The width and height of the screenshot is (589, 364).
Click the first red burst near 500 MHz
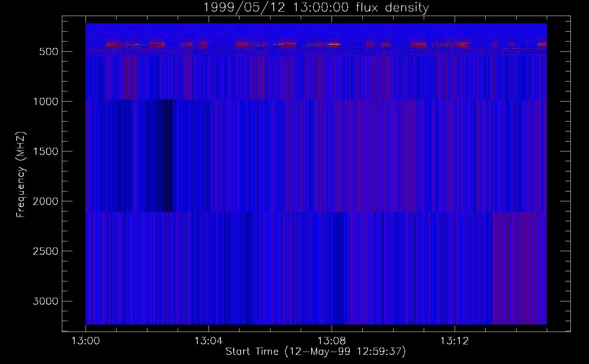click(112, 44)
